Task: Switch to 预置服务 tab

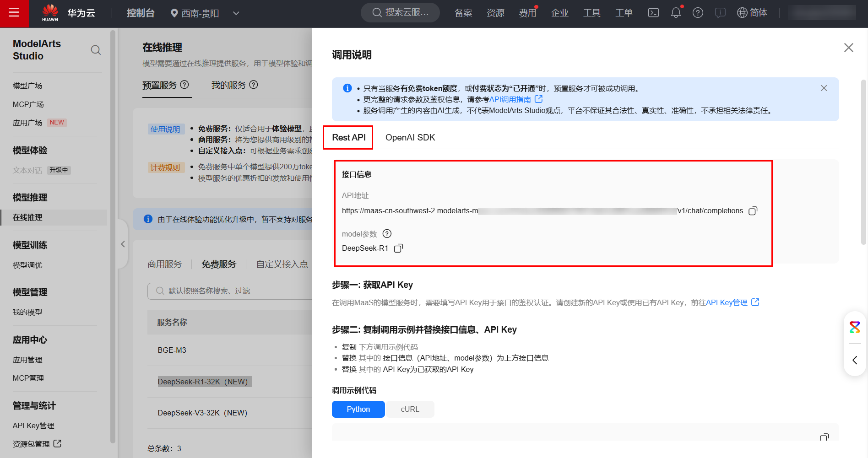Action: (159, 85)
